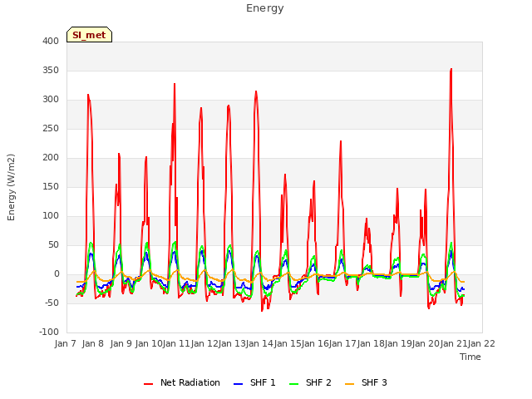Click the -100 y-axis tick label
The height and width of the screenshot is (399, 532).
click(x=49, y=332)
